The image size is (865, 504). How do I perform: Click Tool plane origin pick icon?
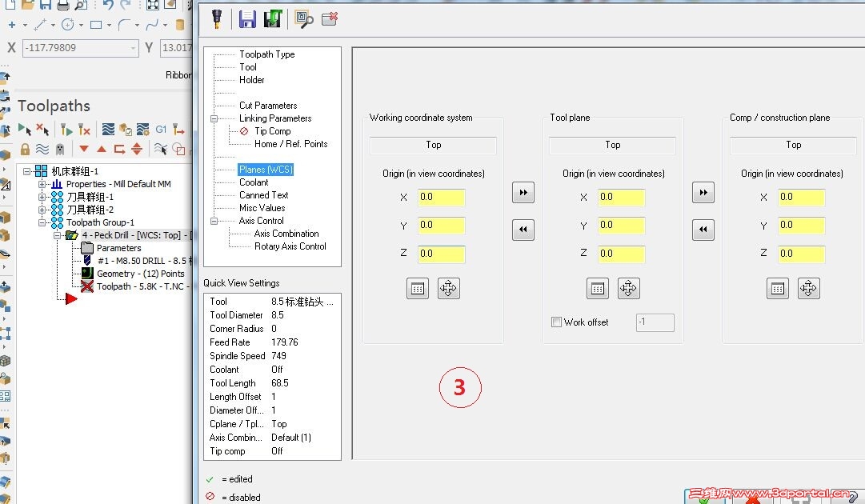pyautogui.click(x=628, y=288)
